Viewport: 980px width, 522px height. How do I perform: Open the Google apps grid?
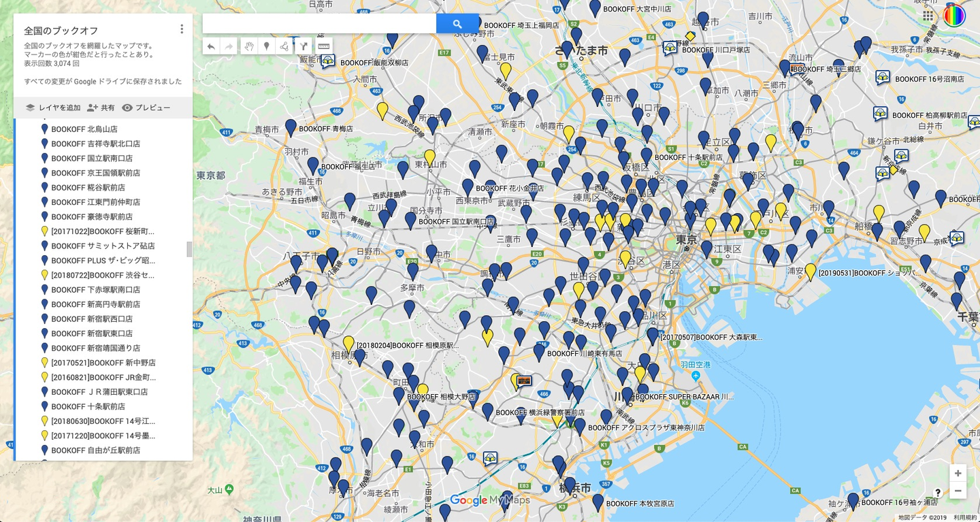(928, 16)
